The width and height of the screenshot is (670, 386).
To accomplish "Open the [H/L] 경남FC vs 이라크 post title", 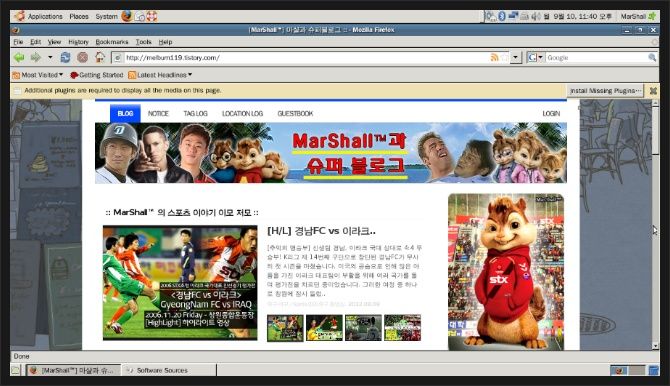I will [x=321, y=231].
